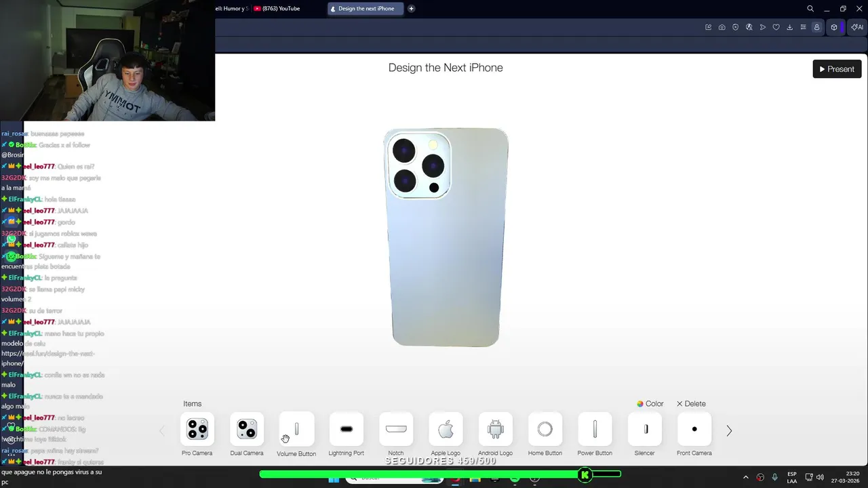Viewport: 868px width, 488px height.
Task: Open the ad blocker shield icon
Action: point(736,27)
